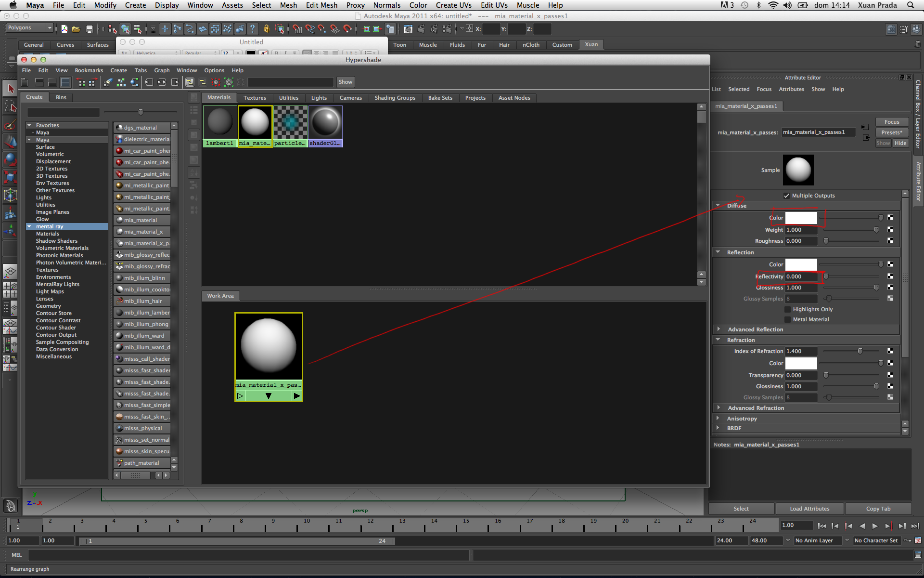
Task: Click the Load Attributes button
Action: point(809,509)
